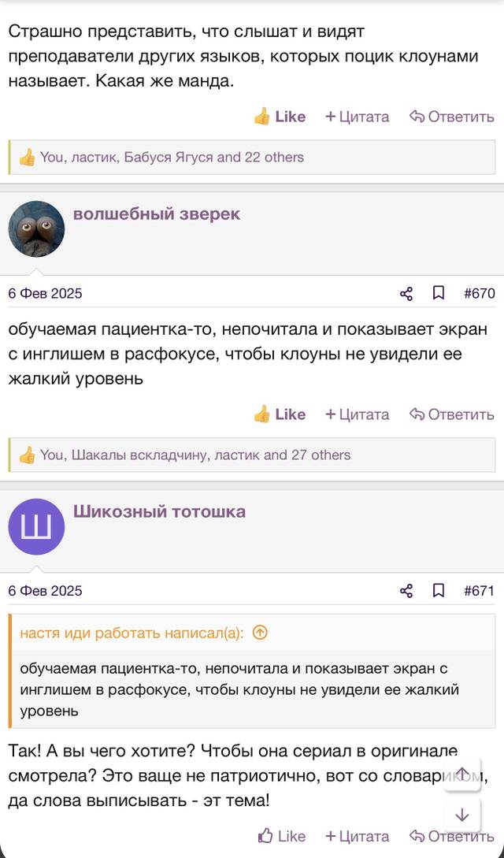Bookmark post #671

tap(439, 590)
